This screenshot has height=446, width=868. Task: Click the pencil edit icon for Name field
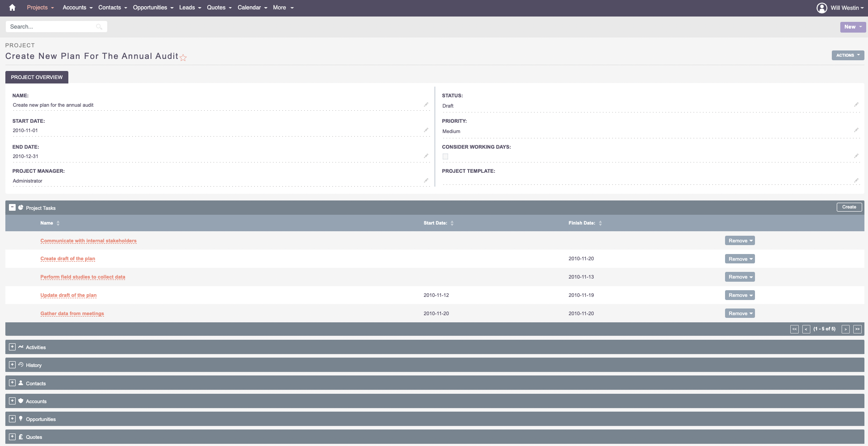tap(426, 104)
